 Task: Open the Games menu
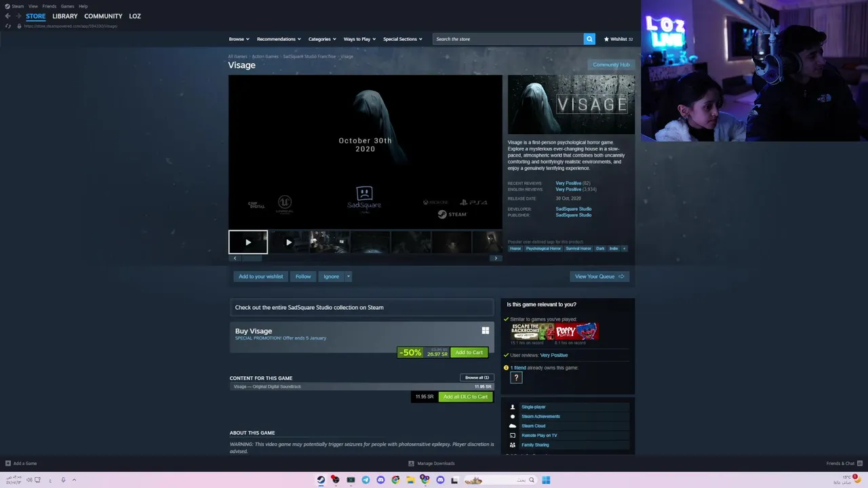click(68, 6)
